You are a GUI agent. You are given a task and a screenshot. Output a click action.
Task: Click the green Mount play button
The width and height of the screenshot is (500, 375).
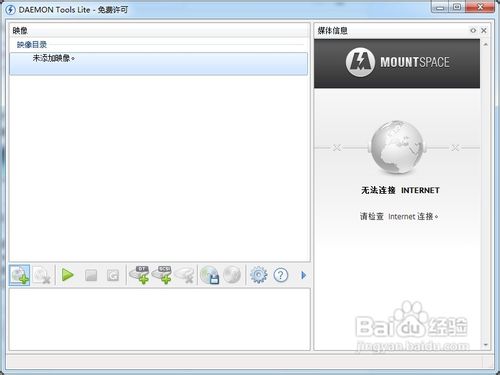click(68, 275)
